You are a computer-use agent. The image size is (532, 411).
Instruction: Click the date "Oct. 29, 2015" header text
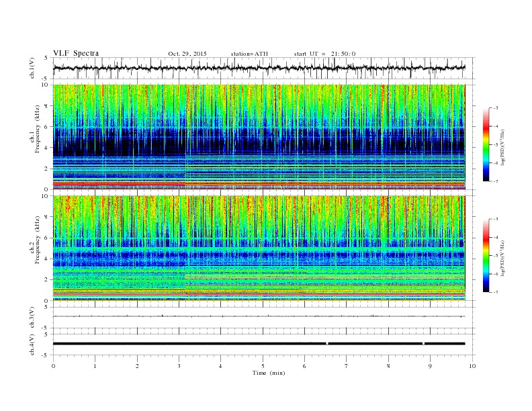coord(187,54)
